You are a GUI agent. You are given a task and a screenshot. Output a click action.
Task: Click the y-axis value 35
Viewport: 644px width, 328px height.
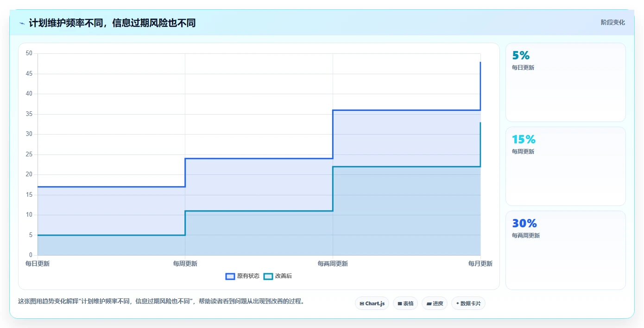point(29,114)
